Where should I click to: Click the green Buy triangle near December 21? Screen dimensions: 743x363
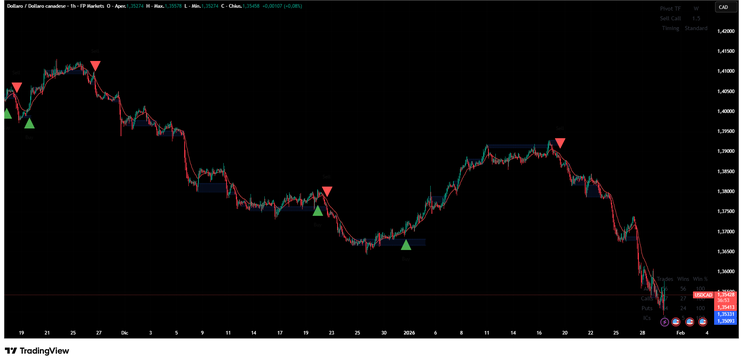point(318,211)
